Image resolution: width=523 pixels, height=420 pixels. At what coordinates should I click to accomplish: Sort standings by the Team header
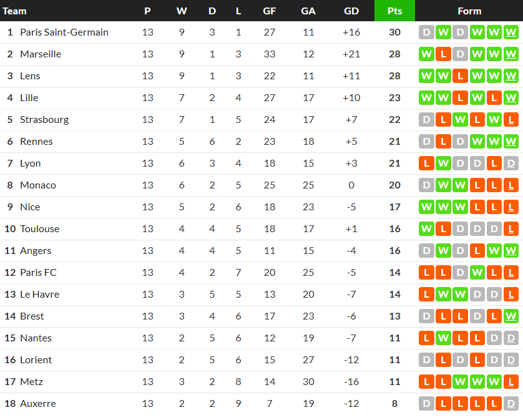click(x=15, y=11)
